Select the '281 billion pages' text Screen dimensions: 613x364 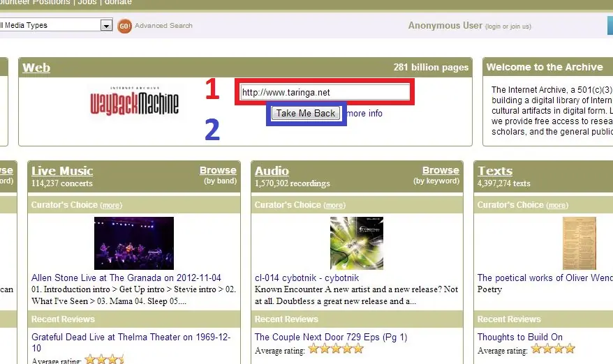431,68
